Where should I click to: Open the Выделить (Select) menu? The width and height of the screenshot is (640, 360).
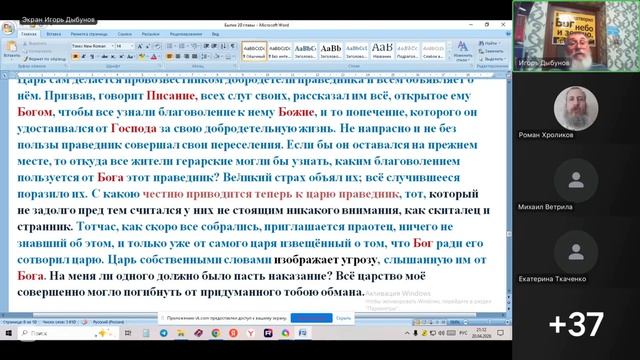(x=492, y=59)
